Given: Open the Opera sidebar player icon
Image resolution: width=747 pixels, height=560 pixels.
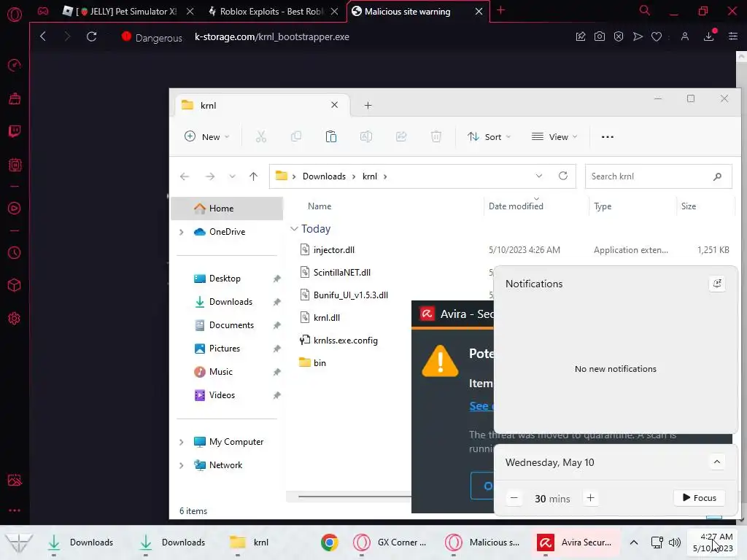Looking at the screenshot, I should click(15, 209).
